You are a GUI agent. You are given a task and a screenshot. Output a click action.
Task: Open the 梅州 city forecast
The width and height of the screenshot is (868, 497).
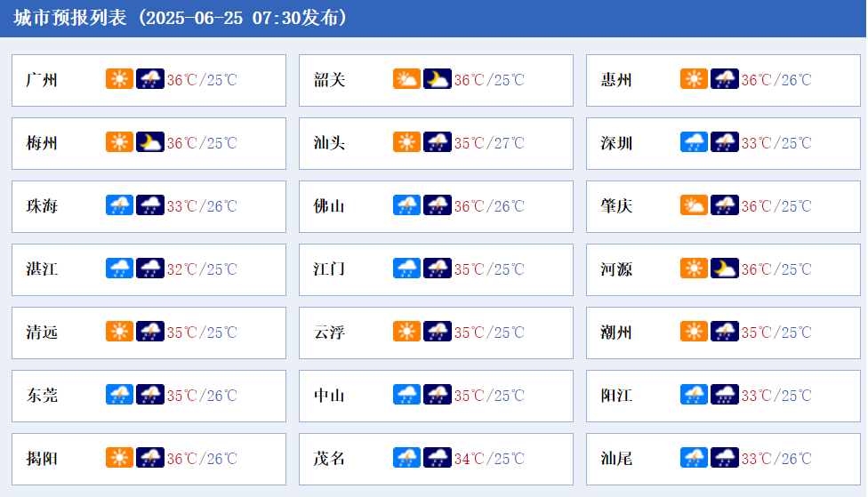click(x=42, y=143)
